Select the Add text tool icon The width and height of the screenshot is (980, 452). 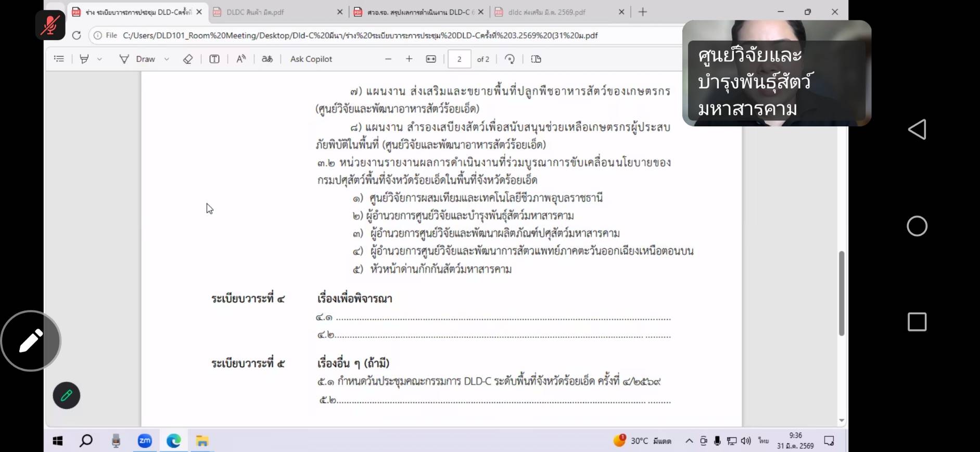coord(214,59)
